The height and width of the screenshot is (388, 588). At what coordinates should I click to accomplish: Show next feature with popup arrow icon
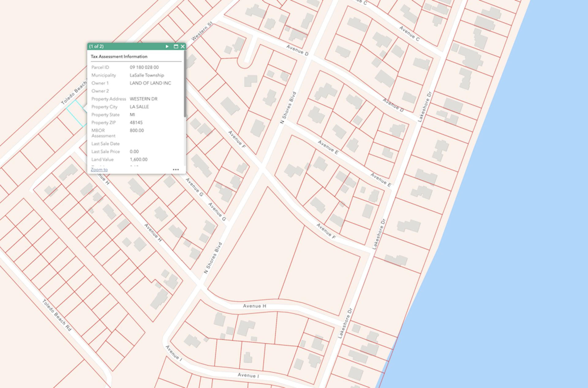[167, 47]
